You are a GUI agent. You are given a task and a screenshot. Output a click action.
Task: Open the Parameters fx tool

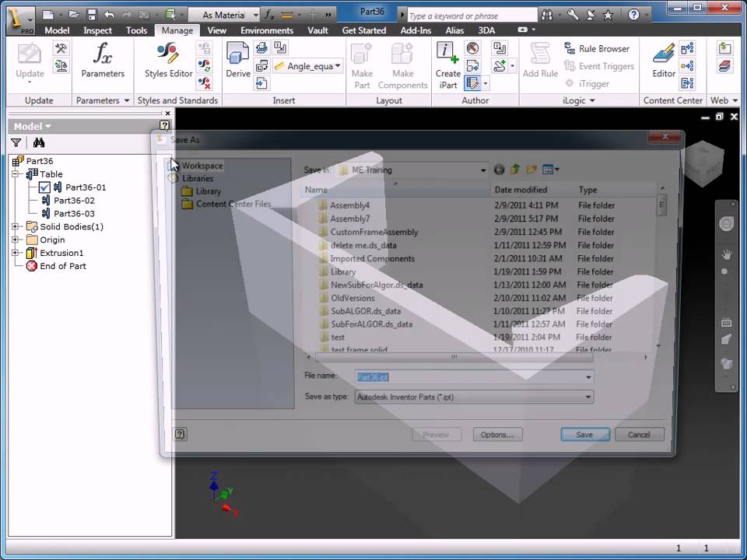[103, 61]
